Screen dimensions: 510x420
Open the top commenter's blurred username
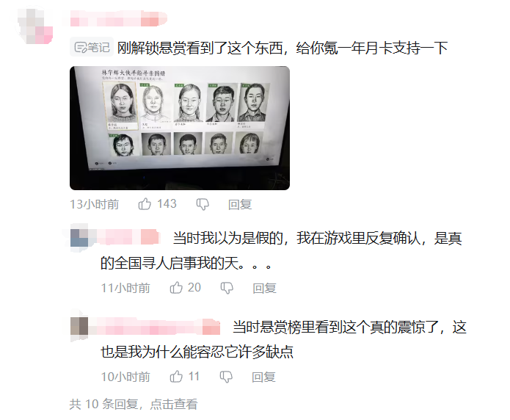click(118, 18)
